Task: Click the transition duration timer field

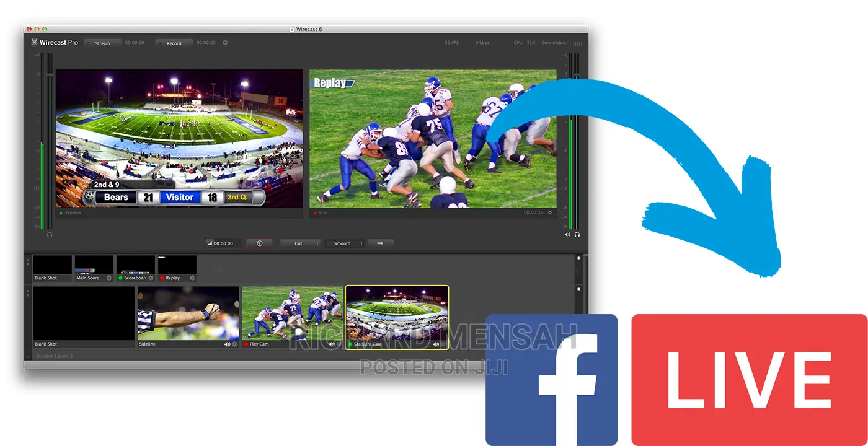Action: (x=223, y=243)
